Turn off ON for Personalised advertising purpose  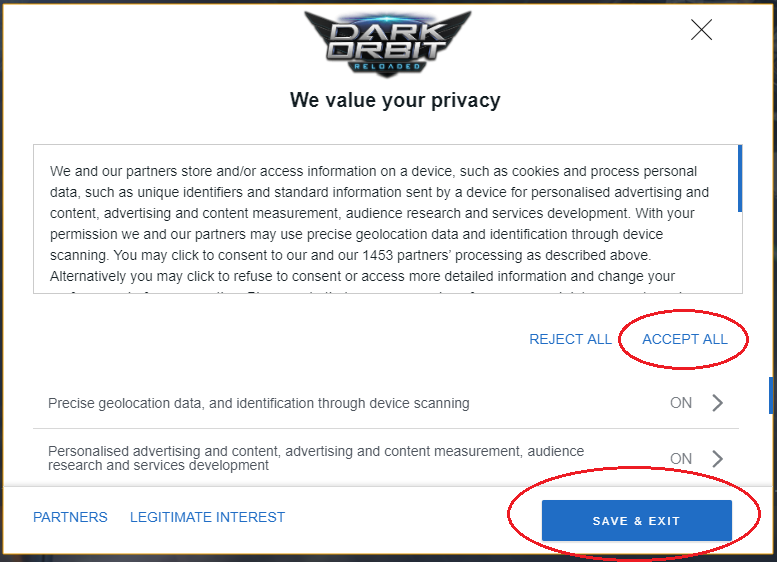[x=681, y=458]
